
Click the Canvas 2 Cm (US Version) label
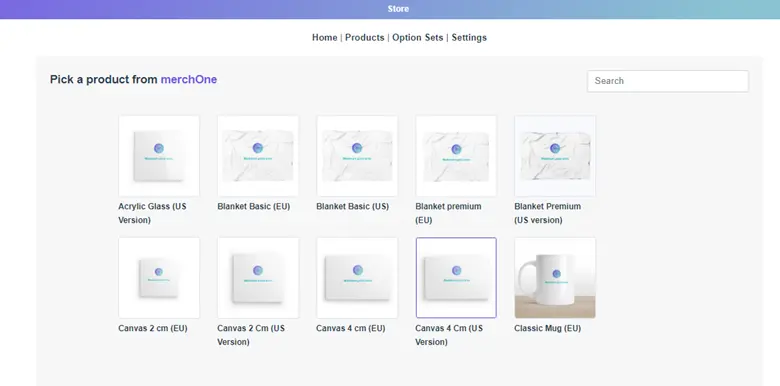[251, 335]
